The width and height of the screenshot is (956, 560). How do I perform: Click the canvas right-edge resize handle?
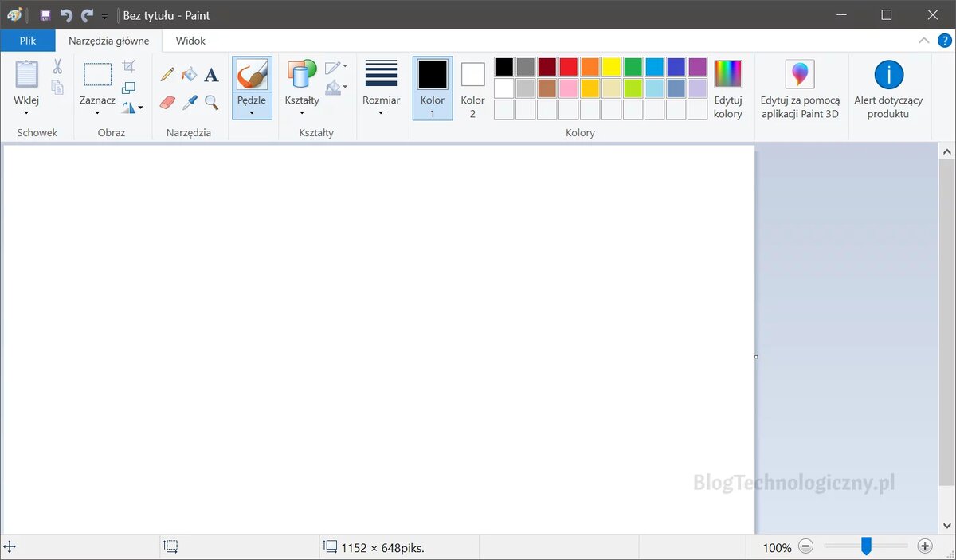click(756, 357)
